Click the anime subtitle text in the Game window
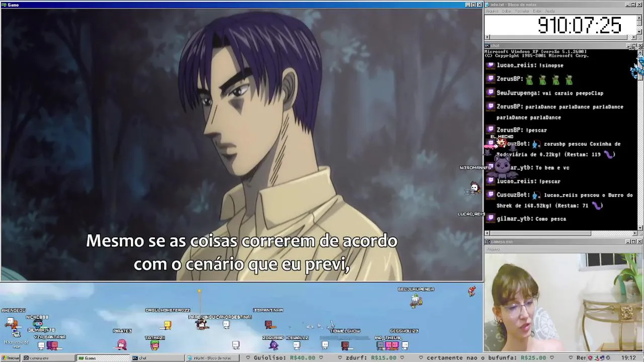Screen dimensions: 644x362 pos(242,252)
